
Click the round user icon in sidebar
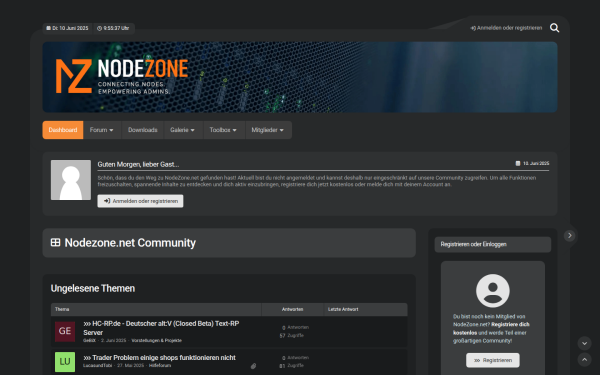492,290
